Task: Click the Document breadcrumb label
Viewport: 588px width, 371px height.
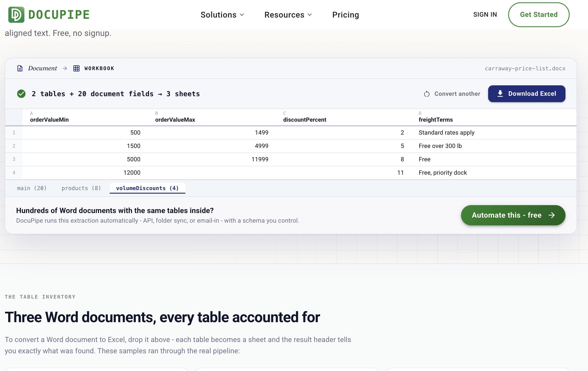Action: pos(43,68)
